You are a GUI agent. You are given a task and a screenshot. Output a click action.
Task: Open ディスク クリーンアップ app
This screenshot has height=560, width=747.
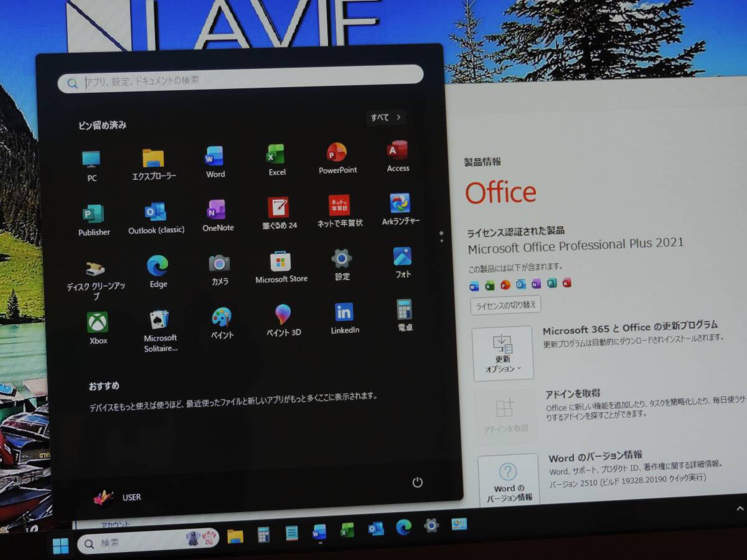click(x=96, y=280)
